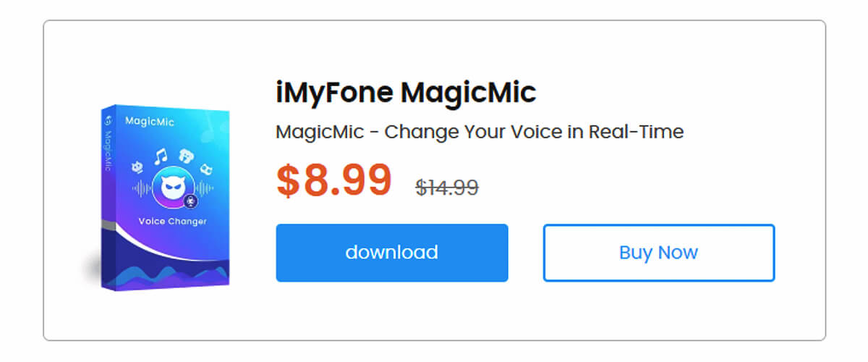Click the Voice Changer label on box
This screenshot has height=362, width=868.
pyautogui.click(x=173, y=221)
